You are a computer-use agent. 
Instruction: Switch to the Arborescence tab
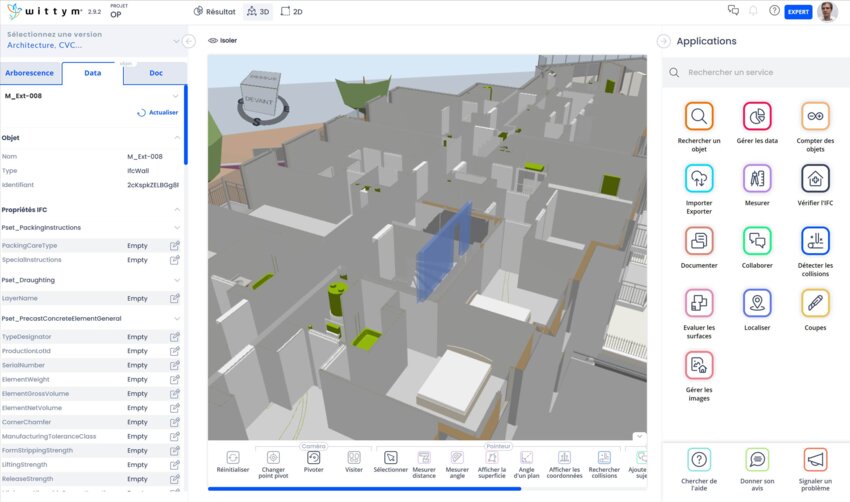coord(31,73)
